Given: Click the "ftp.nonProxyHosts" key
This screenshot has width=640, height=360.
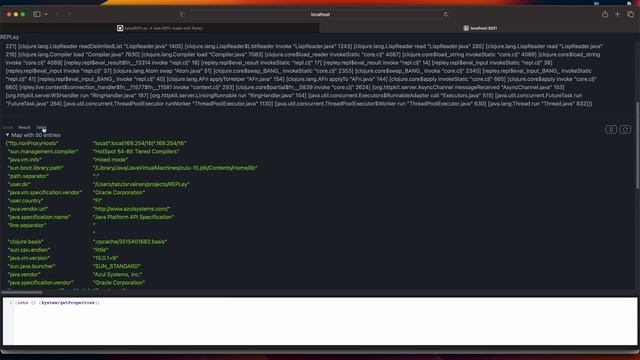Looking at the screenshot, I should coord(32,143).
